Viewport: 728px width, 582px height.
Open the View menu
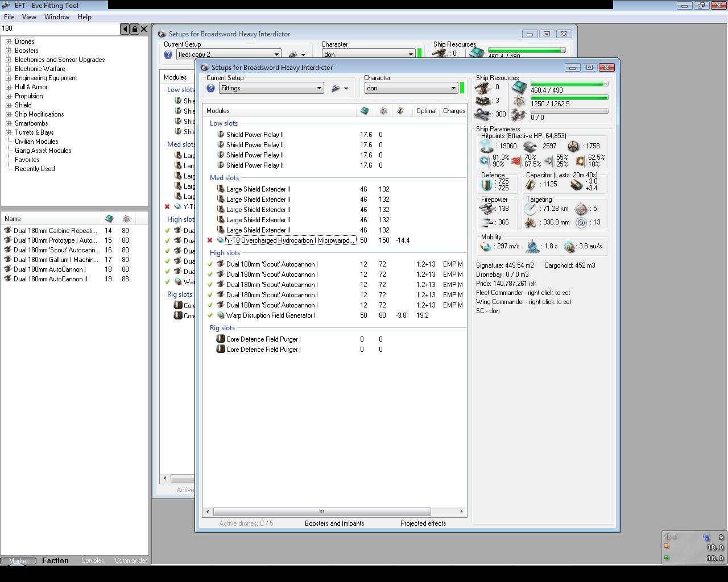[x=29, y=17]
